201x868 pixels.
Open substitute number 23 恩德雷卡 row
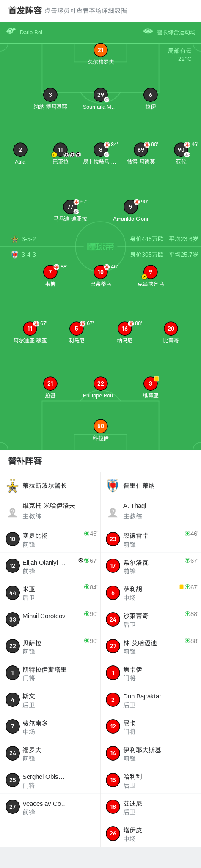pos(151,539)
